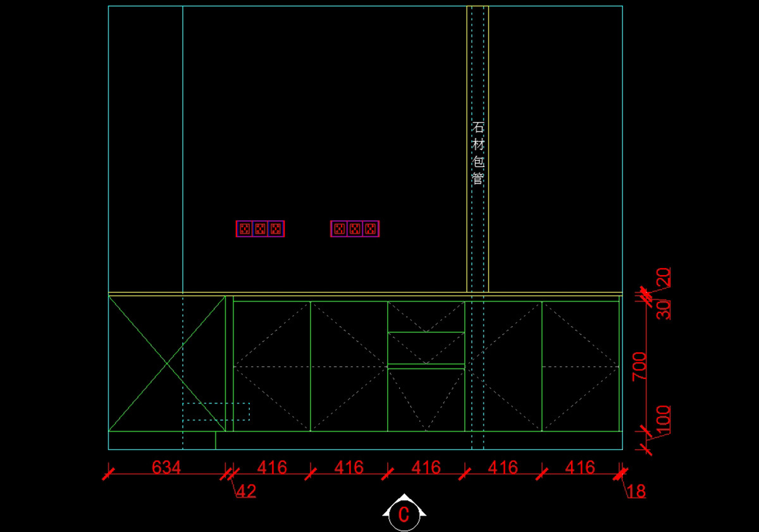
Task: Click the middle drawer front in center cabinet
Action: (x=426, y=349)
